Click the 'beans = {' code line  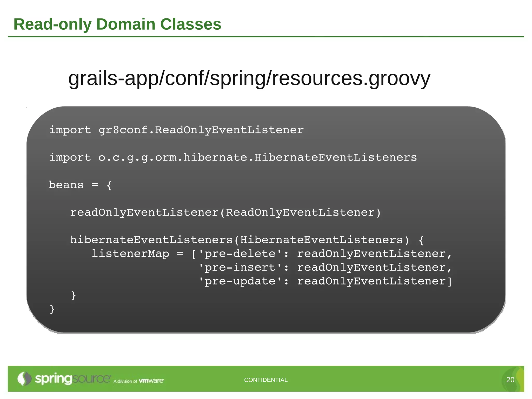coord(80,185)
